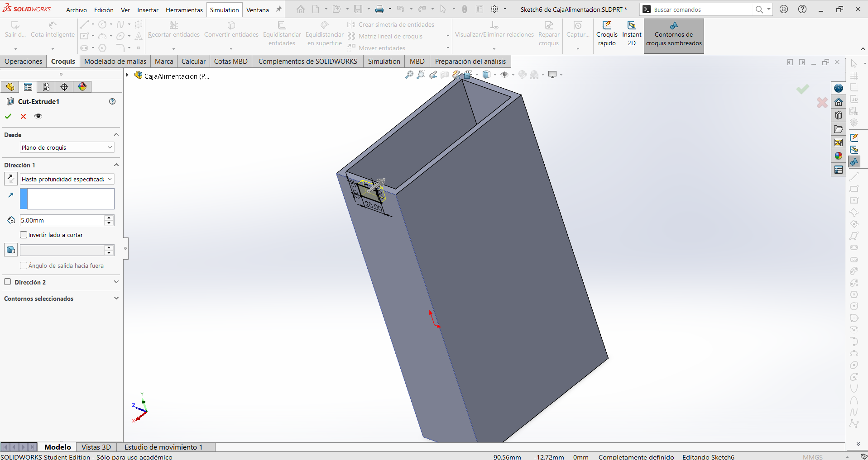Image resolution: width=868 pixels, height=460 pixels.
Task: Toggle the draft on/off button
Action: (x=11, y=250)
